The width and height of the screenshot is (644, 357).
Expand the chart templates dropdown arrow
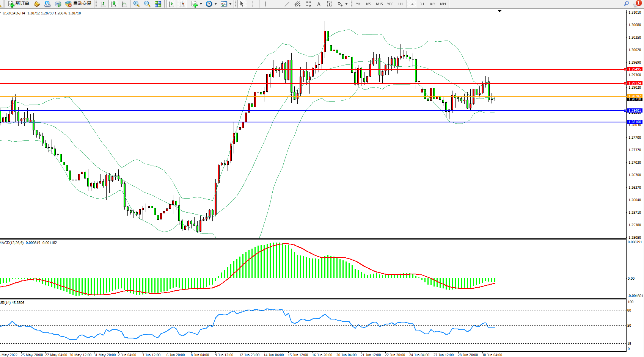(x=230, y=4)
